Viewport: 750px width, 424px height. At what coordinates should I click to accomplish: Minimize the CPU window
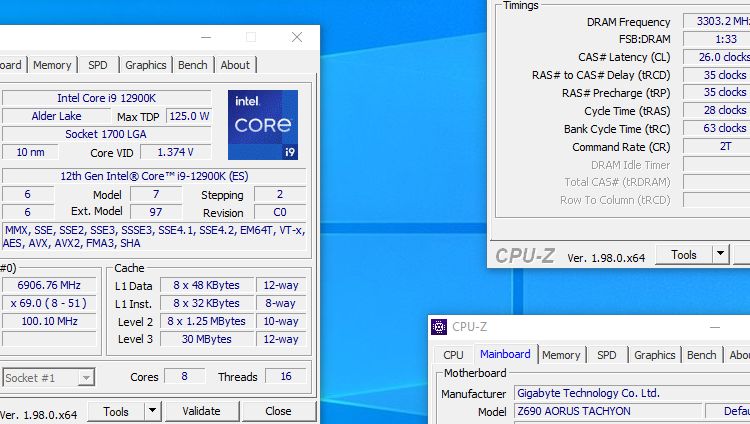(x=206, y=37)
